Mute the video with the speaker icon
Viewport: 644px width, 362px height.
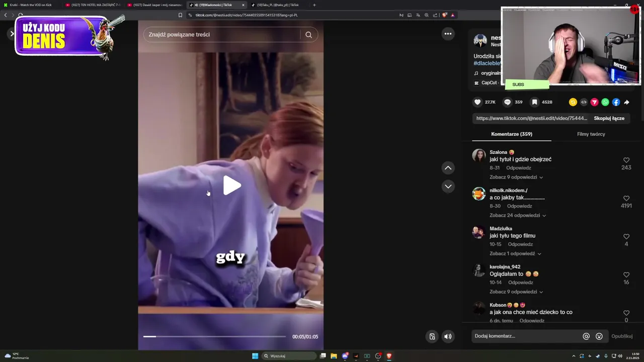[448, 336]
